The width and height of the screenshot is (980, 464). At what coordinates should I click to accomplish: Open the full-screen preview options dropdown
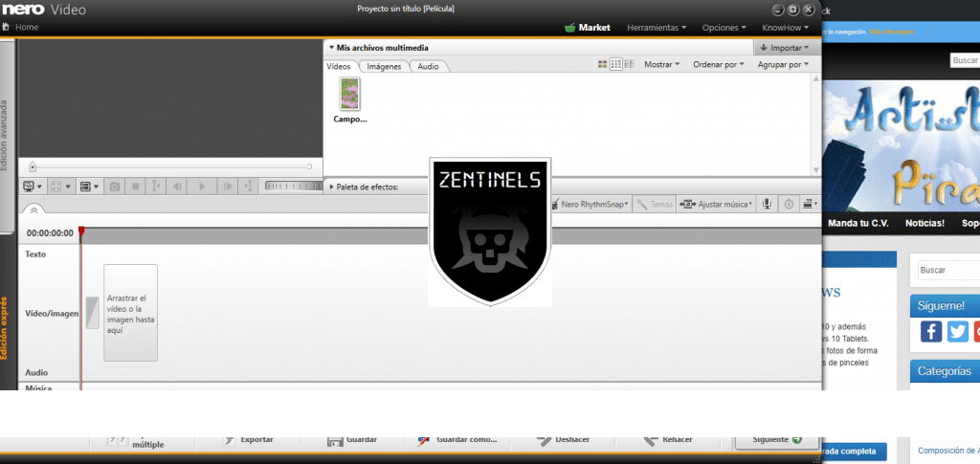[x=60, y=187]
